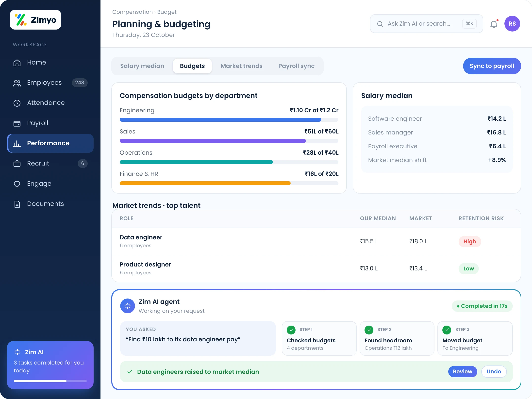Click Zim AI tasks progress bar
This screenshot has height=399, width=532.
click(50, 381)
